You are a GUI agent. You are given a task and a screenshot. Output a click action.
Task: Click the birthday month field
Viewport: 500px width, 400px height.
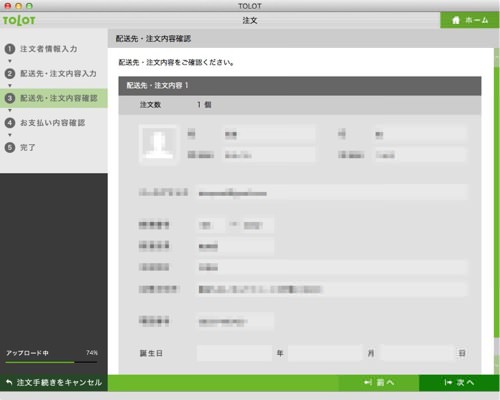325,353
